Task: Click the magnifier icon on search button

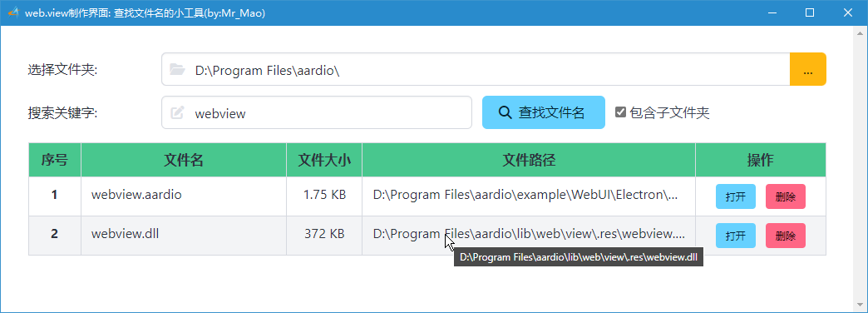Action: click(505, 112)
